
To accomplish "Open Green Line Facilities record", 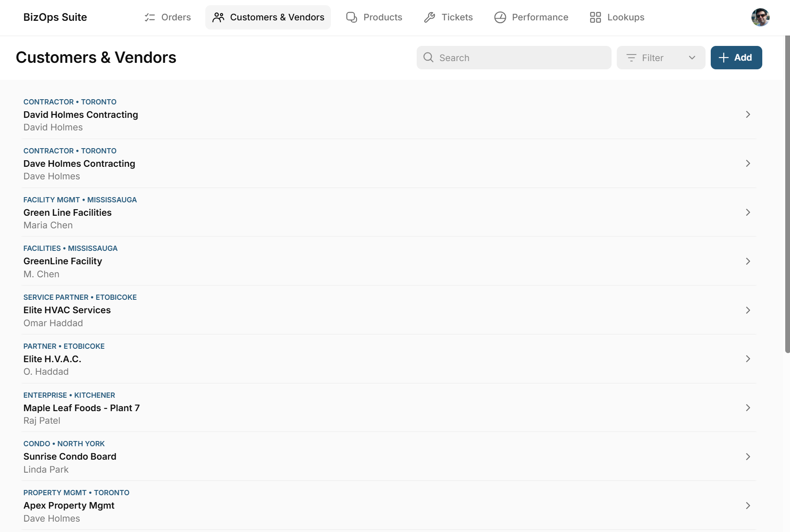I will click(389, 212).
